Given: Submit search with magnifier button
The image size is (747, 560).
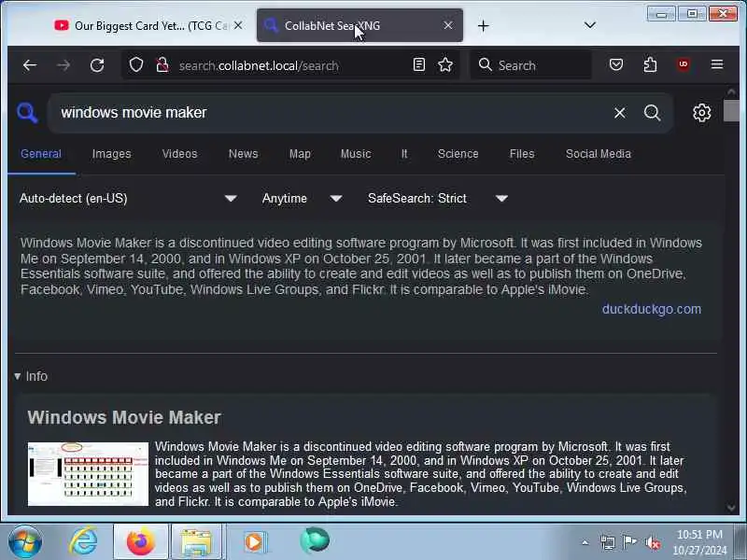Looking at the screenshot, I should [x=652, y=113].
